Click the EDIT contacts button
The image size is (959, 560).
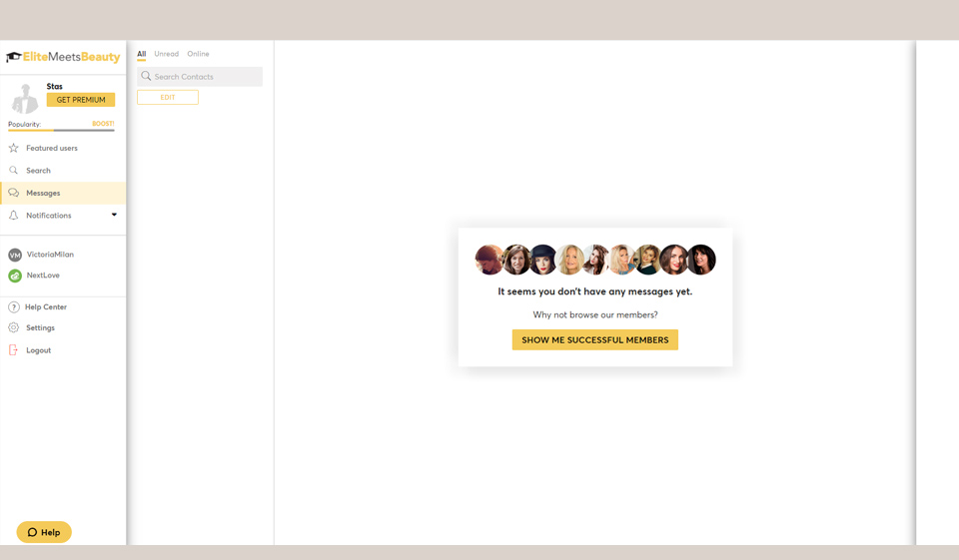168,98
